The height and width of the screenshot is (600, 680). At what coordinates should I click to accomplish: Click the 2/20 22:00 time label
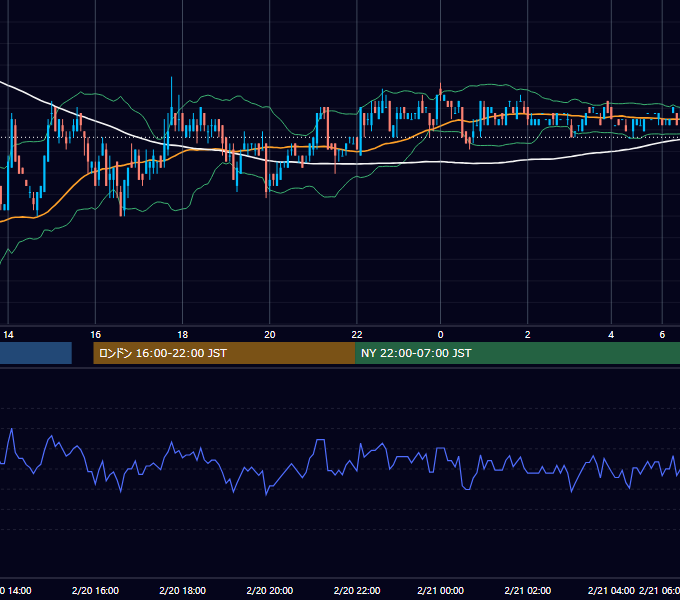coord(357,590)
